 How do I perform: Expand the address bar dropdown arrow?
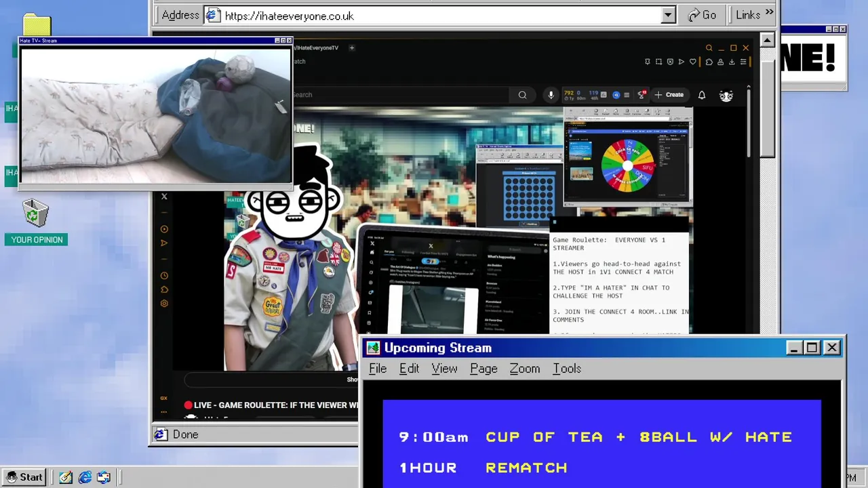pos(669,15)
